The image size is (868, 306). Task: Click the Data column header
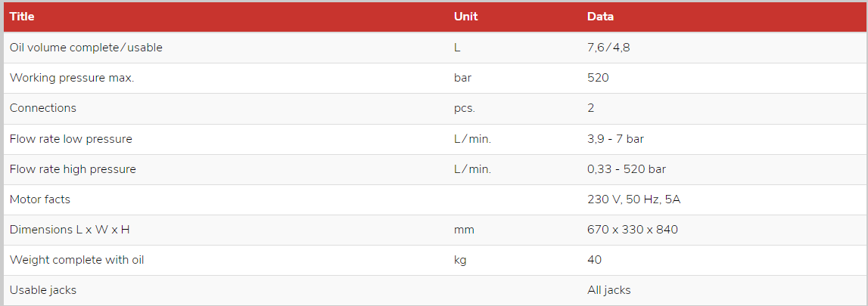tap(600, 17)
